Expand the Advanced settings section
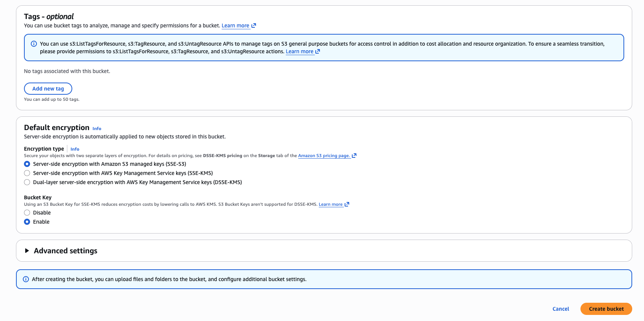 (27, 251)
